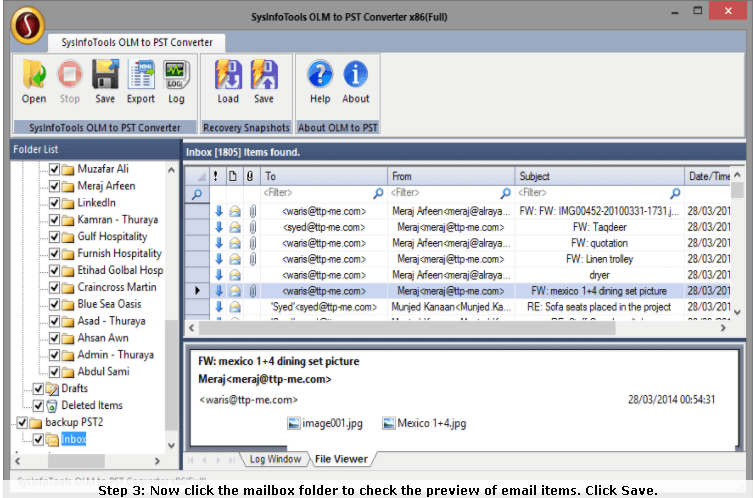This screenshot has width=753, height=498.
Task: Click the document type column header icon
Action: tap(233, 176)
